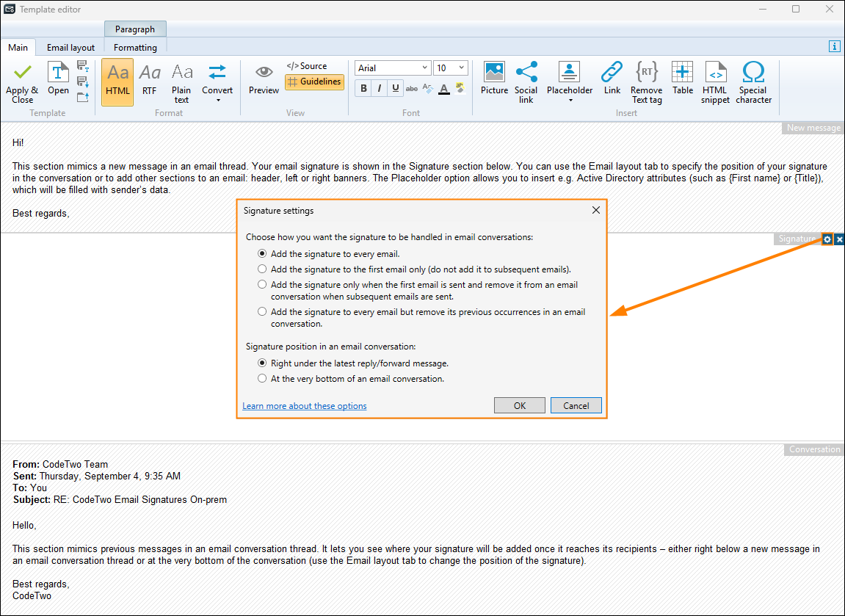Apply bold formatting
Viewport: 845px width, 616px height.
click(363, 88)
